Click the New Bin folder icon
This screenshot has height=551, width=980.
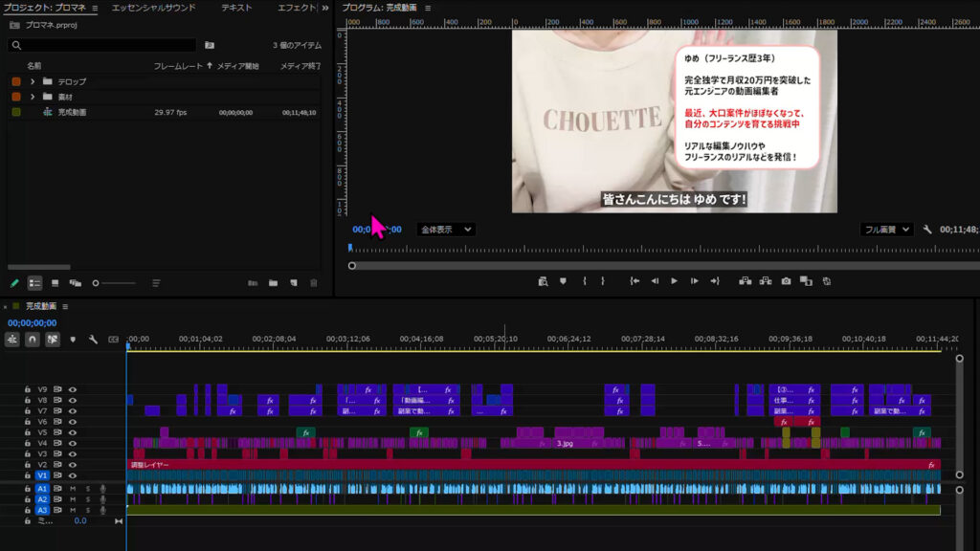click(273, 283)
